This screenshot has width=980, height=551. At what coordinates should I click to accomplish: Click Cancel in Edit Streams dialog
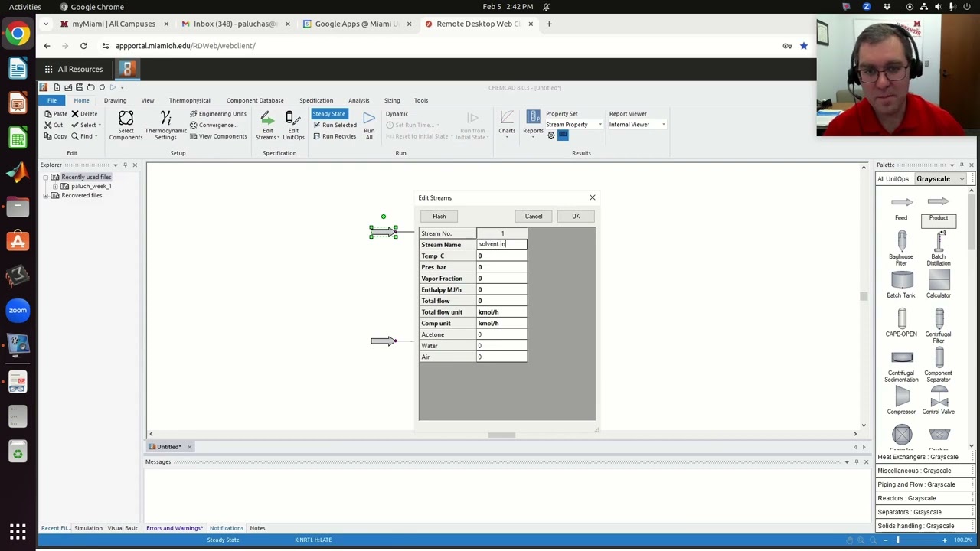pos(534,216)
